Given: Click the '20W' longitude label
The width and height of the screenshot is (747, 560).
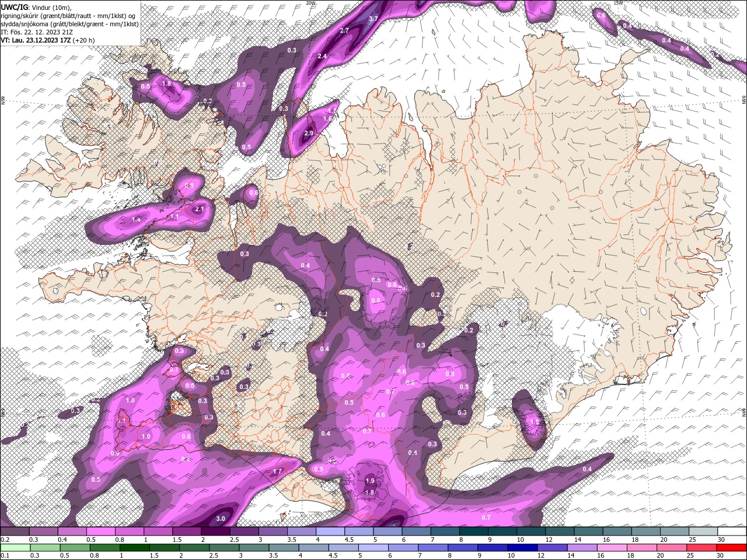Looking at the screenshot, I should [310, 3].
